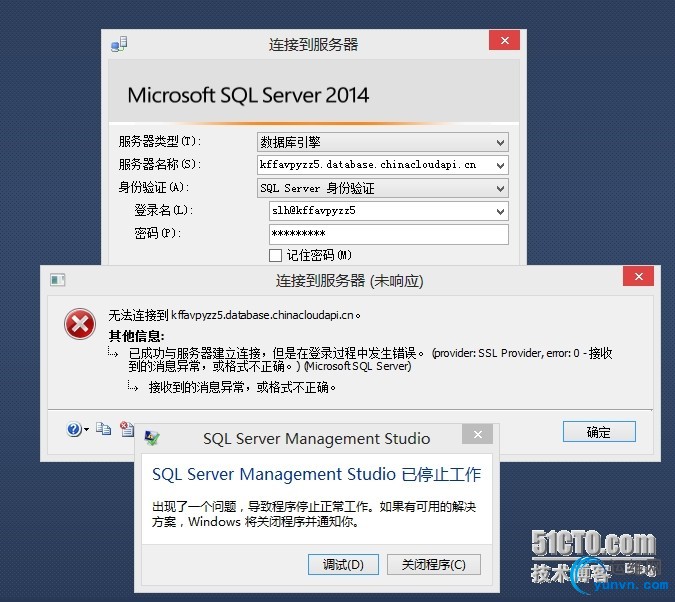Image resolution: width=675 pixels, height=602 pixels.
Task: Click the first error detail arrow icon
Action: [x=113, y=353]
